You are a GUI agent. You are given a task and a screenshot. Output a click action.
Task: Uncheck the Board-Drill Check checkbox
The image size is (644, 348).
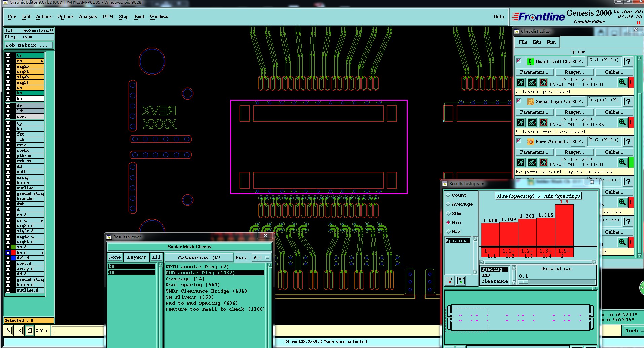click(x=518, y=61)
